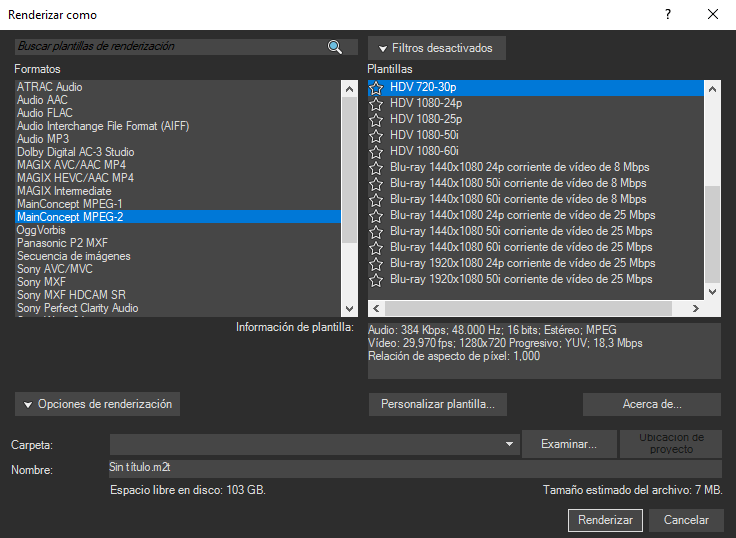
Task: Select MainConcept MPEG-2 format
Action: (x=178, y=217)
